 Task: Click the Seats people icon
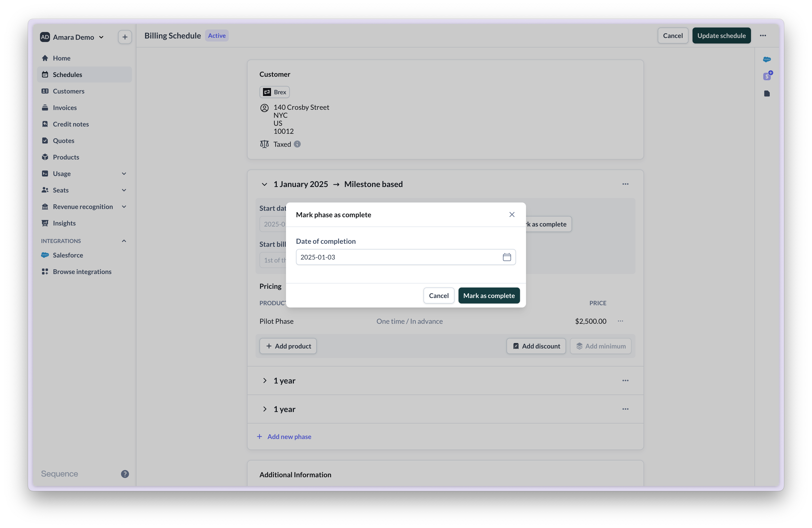(45, 190)
